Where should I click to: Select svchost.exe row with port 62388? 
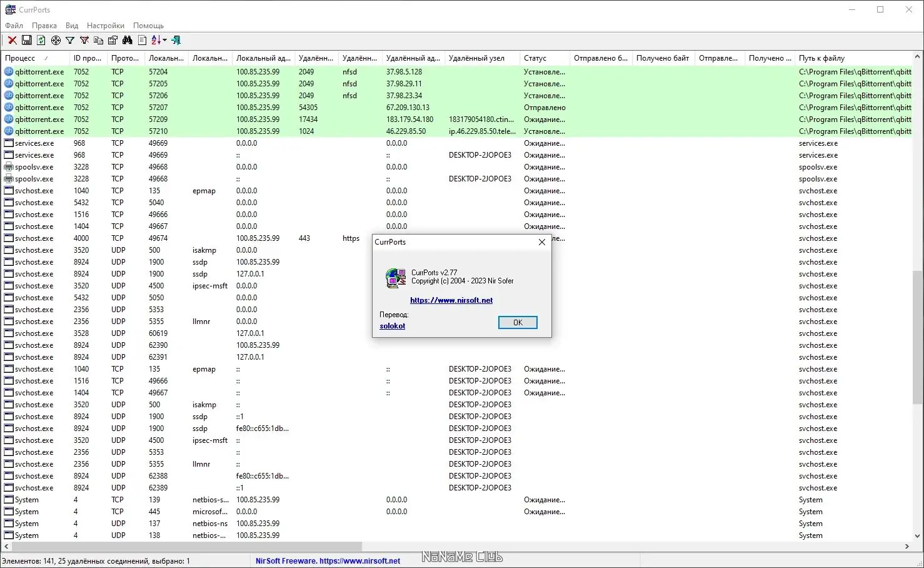pos(456,476)
